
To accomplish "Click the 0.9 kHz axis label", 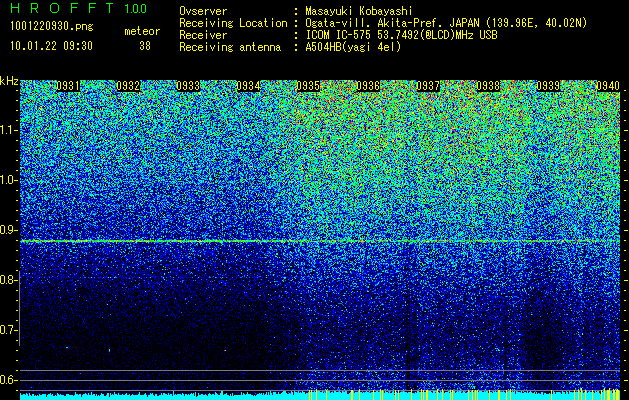I will pyautogui.click(x=8, y=230).
